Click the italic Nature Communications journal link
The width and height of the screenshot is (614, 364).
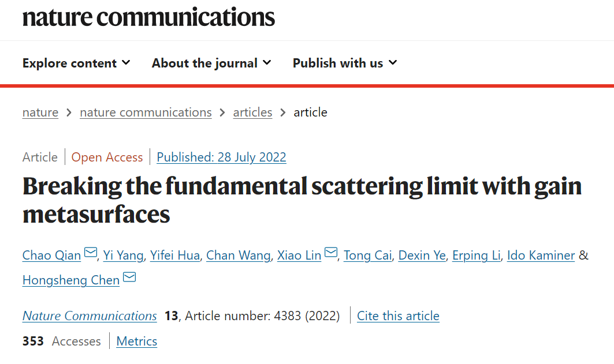(x=90, y=316)
